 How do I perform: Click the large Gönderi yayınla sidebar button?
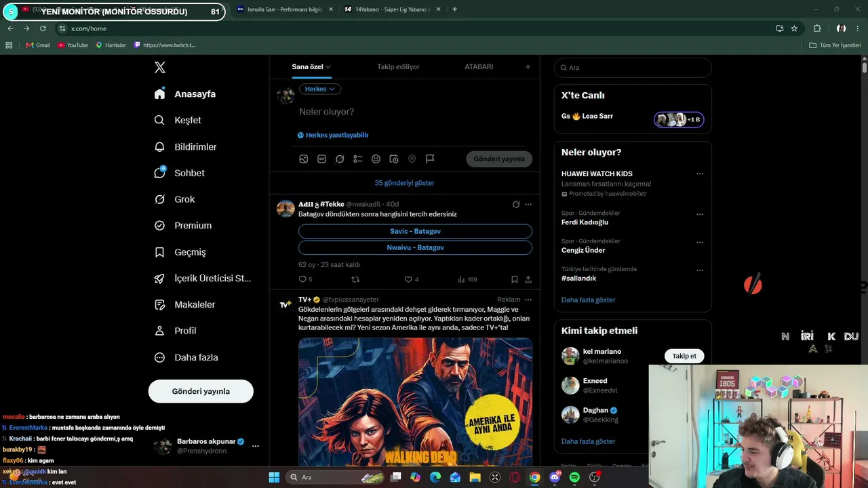coord(201,391)
